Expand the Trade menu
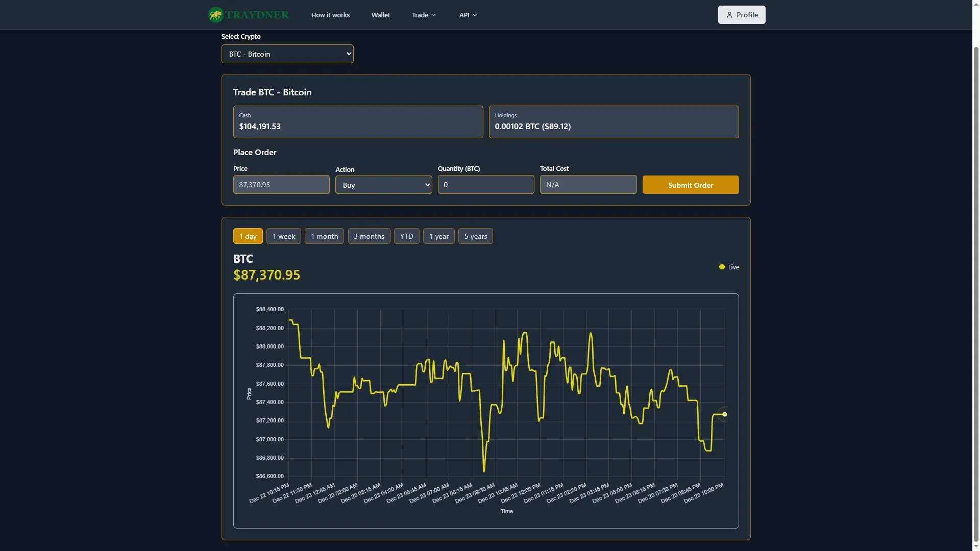Image resolution: width=980 pixels, height=551 pixels. (x=424, y=15)
